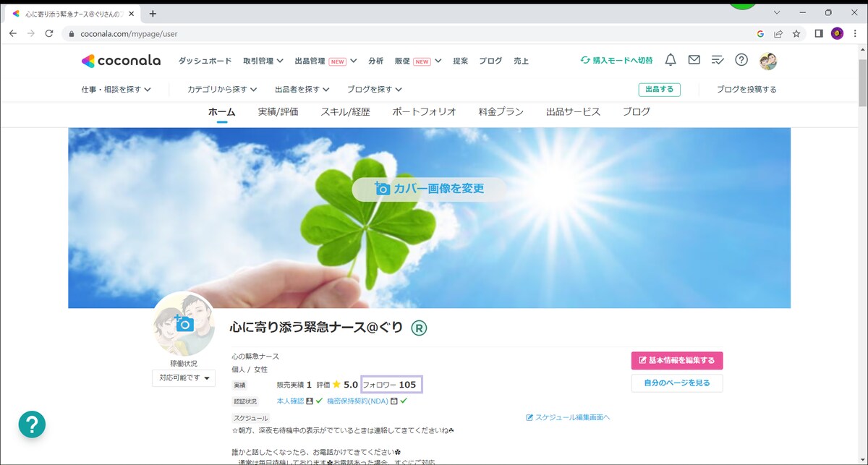Image resolution: width=868 pixels, height=465 pixels.
Task: Open the to-do checklist icon
Action: coord(718,60)
